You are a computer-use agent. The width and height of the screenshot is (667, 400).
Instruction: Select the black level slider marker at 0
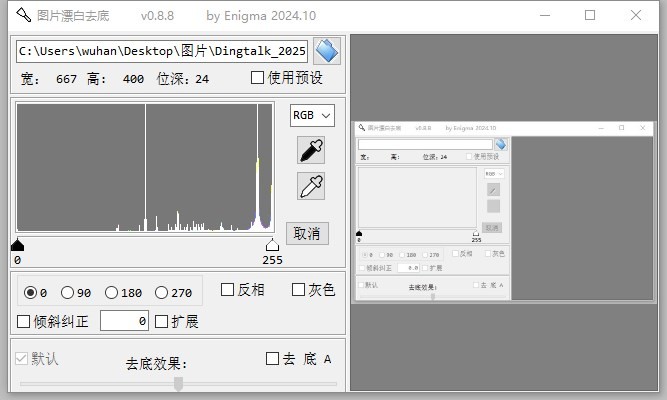[x=17, y=245]
